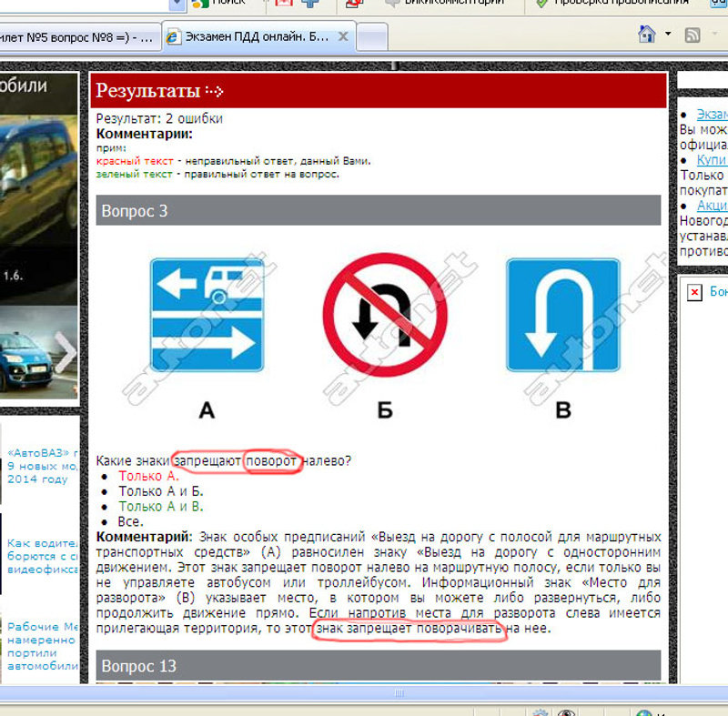The height and width of the screenshot is (716, 728).
Task: Click road sign image A (bus lane)
Action: tap(207, 315)
